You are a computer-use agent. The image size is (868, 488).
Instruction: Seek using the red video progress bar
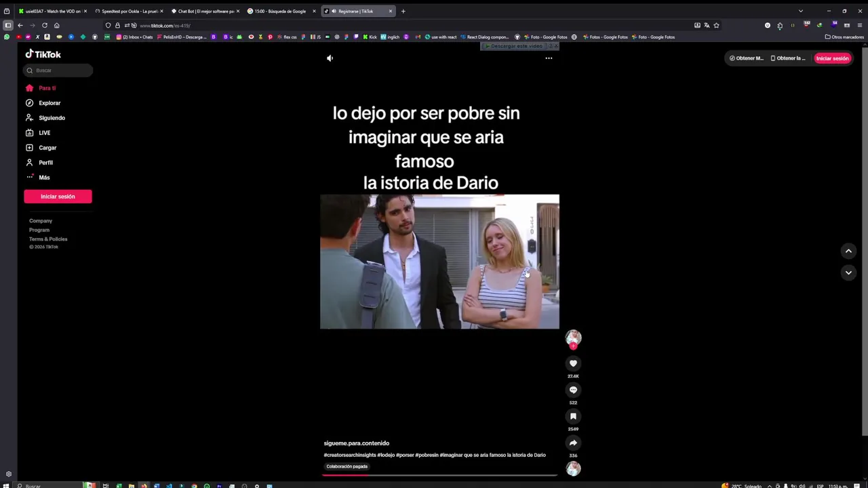[x=439, y=474]
